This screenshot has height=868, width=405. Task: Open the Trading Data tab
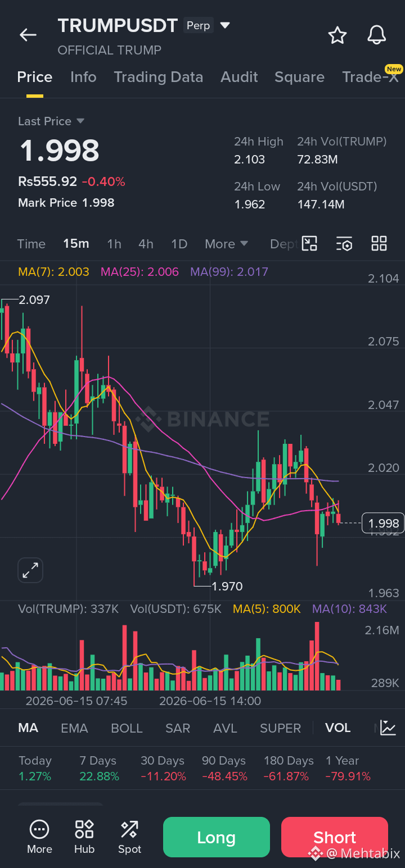pos(159,77)
